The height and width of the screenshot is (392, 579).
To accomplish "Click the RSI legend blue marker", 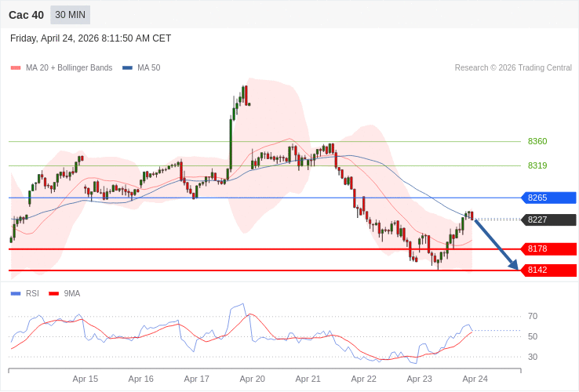I will [16, 294].
